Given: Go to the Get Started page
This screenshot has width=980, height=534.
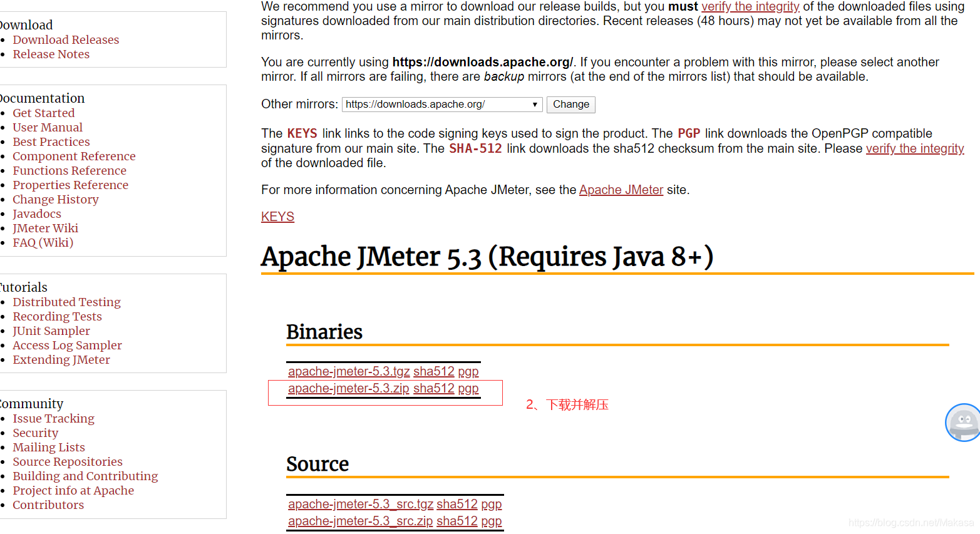Looking at the screenshot, I should 43,113.
